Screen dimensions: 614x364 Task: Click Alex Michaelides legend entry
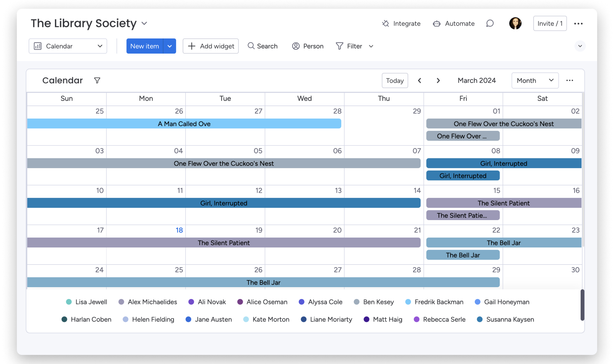(x=148, y=302)
